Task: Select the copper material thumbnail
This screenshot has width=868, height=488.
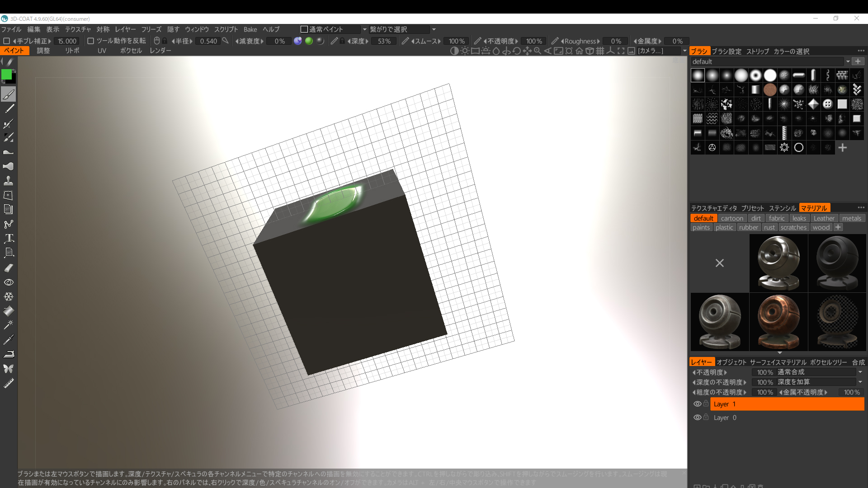Action: [778, 322]
